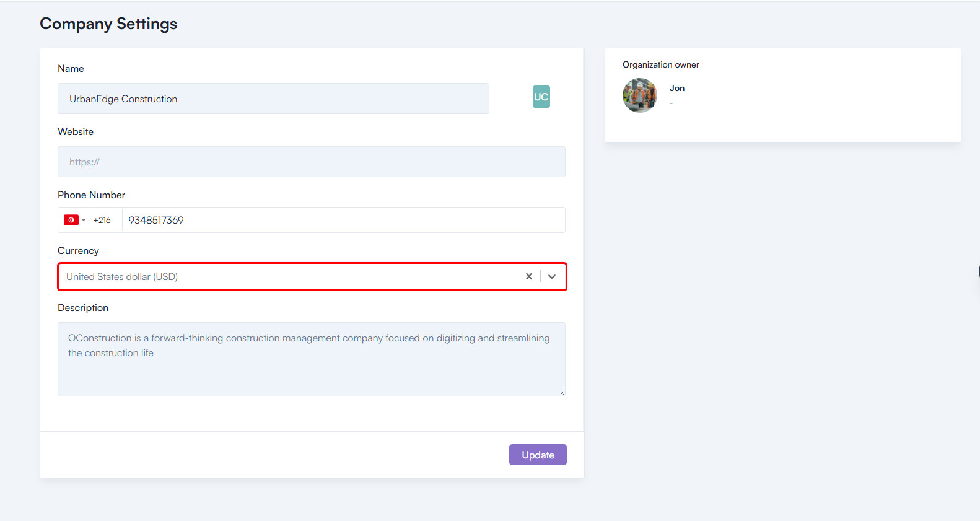Click the UC company logo badge
This screenshot has width=980, height=521.
click(541, 97)
